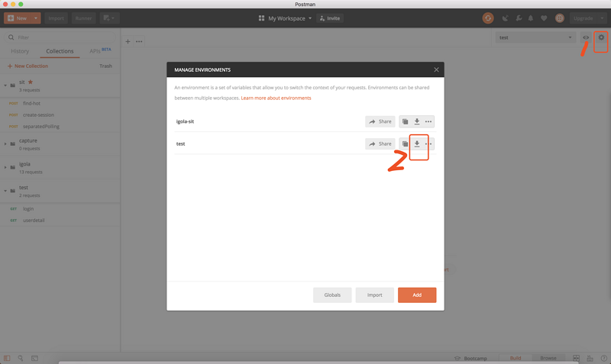The width and height of the screenshot is (611, 364).
Task: Open Globals in the dialog
Action: click(x=332, y=295)
